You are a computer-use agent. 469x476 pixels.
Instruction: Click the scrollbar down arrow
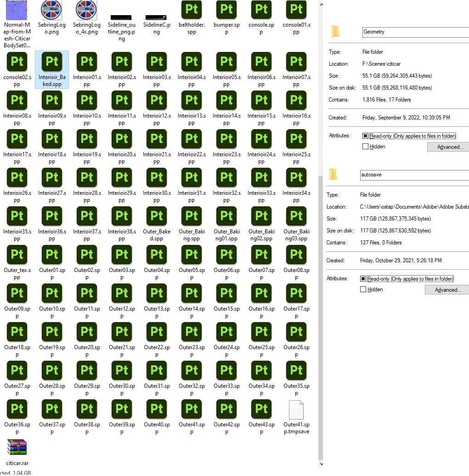(321, 464)
